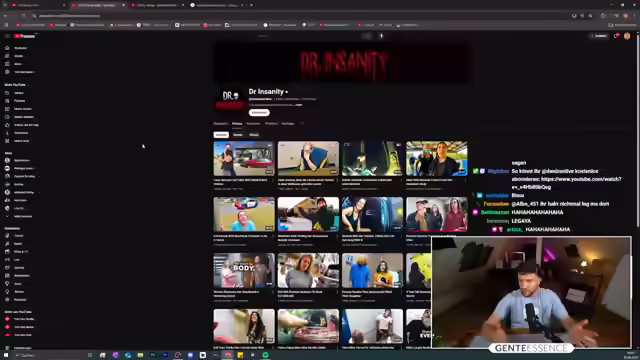Click the YouTube Premium logo
Image resolution: width=640 pixels, height=360 pixels.
[24, 36]
